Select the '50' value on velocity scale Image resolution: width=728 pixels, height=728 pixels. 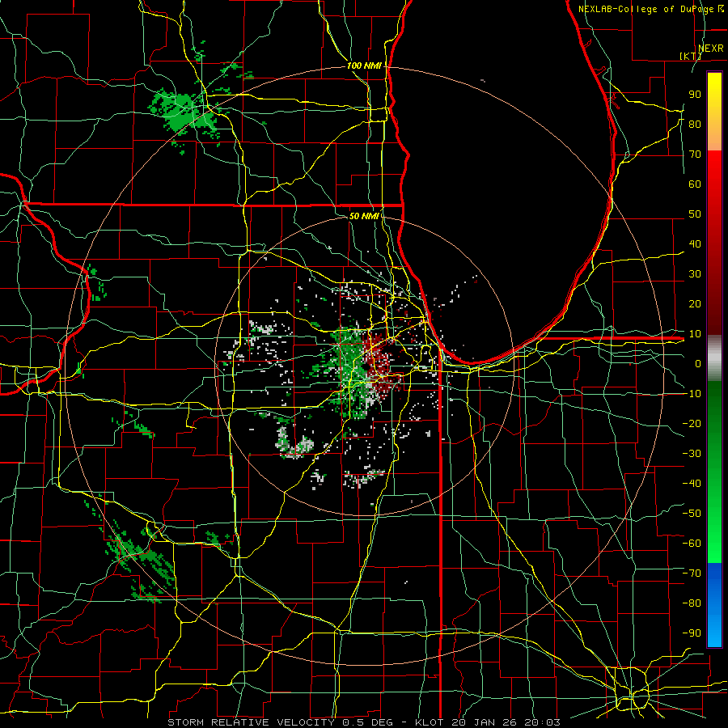pos(695,214)
